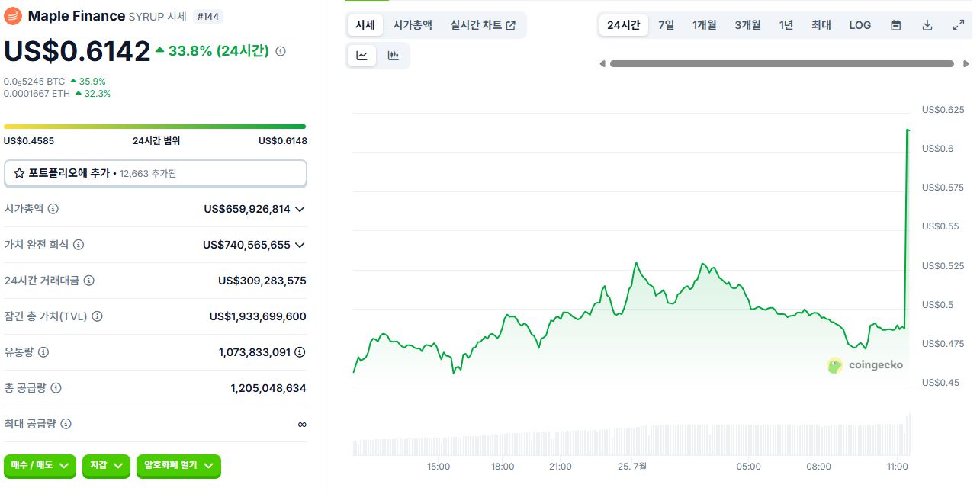The width and height of the screenshot is (980, 491).
Task: Select 최대 time range
Action: pos(821,25)
